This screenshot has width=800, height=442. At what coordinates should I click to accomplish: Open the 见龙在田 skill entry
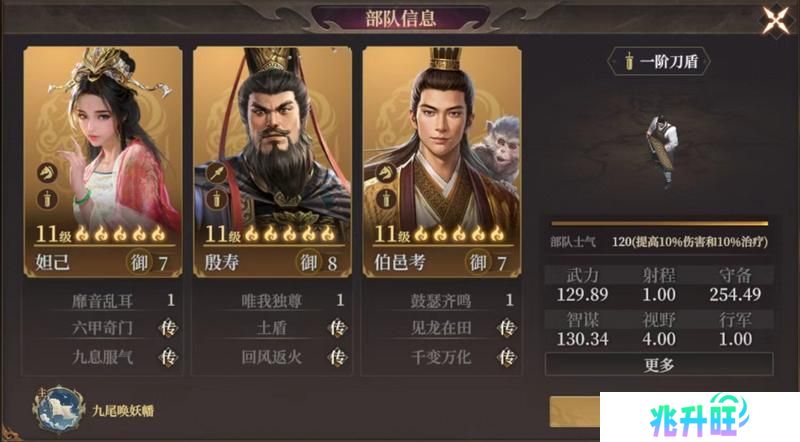(441, 328)
